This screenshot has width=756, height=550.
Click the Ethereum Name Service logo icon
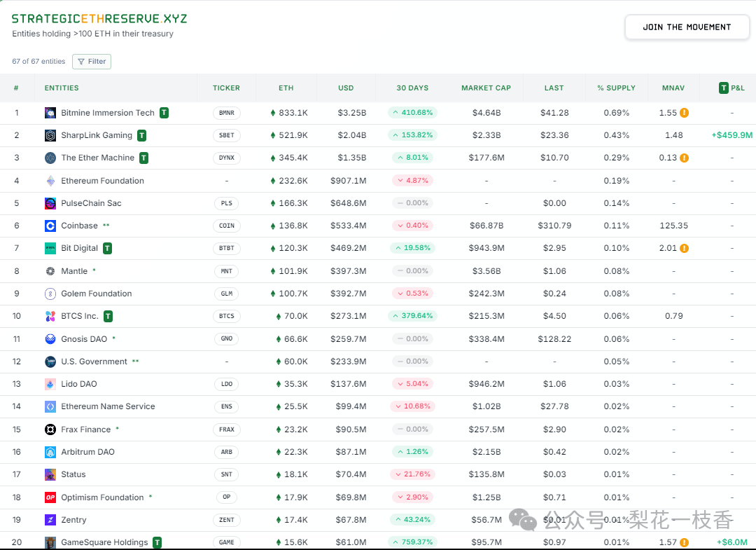50,406
